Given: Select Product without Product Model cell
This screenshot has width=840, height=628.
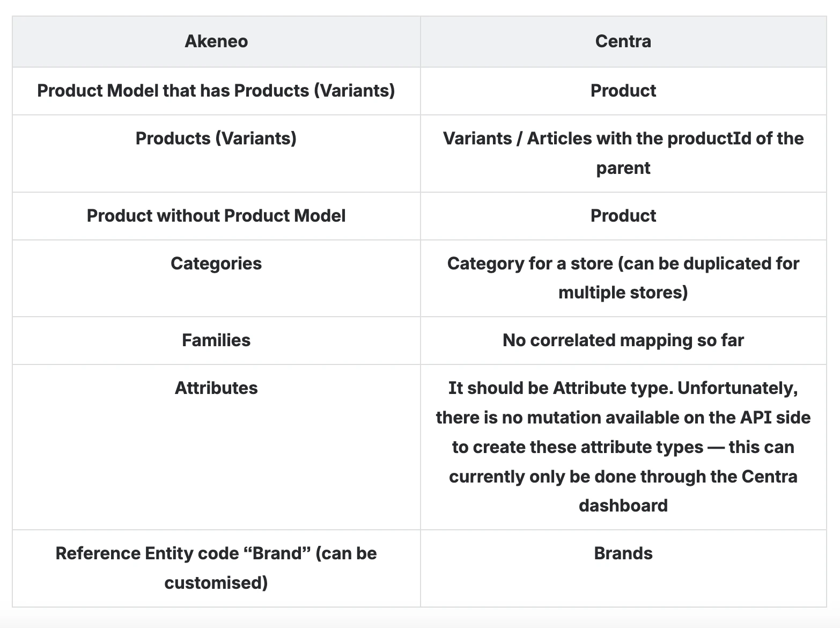Looking at the screenshot, I should coord(216,216).
